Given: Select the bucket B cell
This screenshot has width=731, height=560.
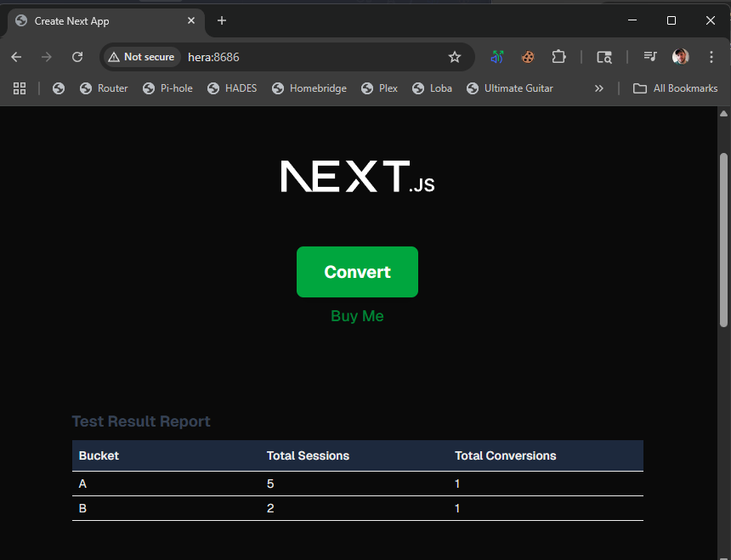Looking at the screenshot, I should pos(82,508).
